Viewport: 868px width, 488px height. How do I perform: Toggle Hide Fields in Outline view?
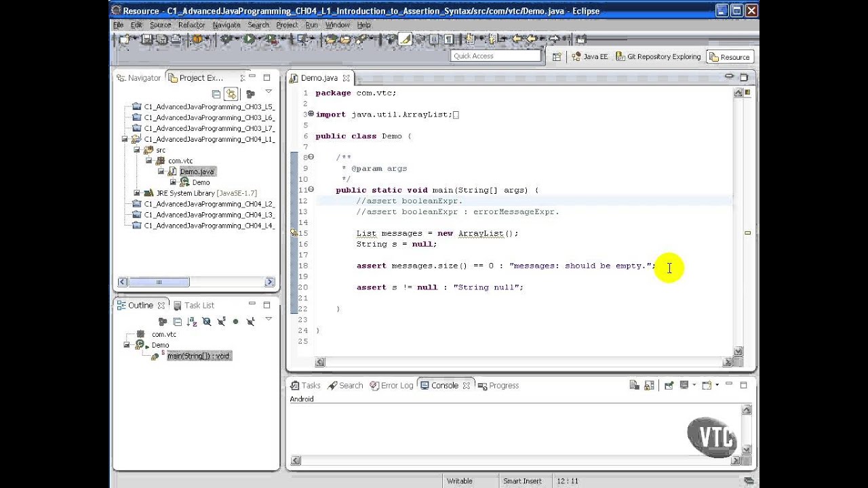click(206, 322)
